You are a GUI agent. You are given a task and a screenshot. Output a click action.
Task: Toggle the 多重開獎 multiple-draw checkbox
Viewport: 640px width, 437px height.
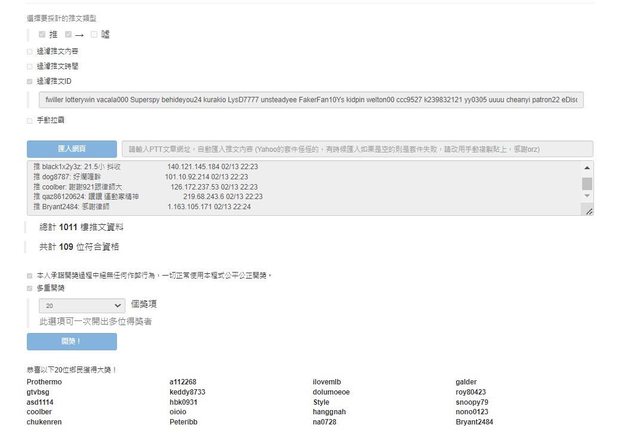[29, 287]
